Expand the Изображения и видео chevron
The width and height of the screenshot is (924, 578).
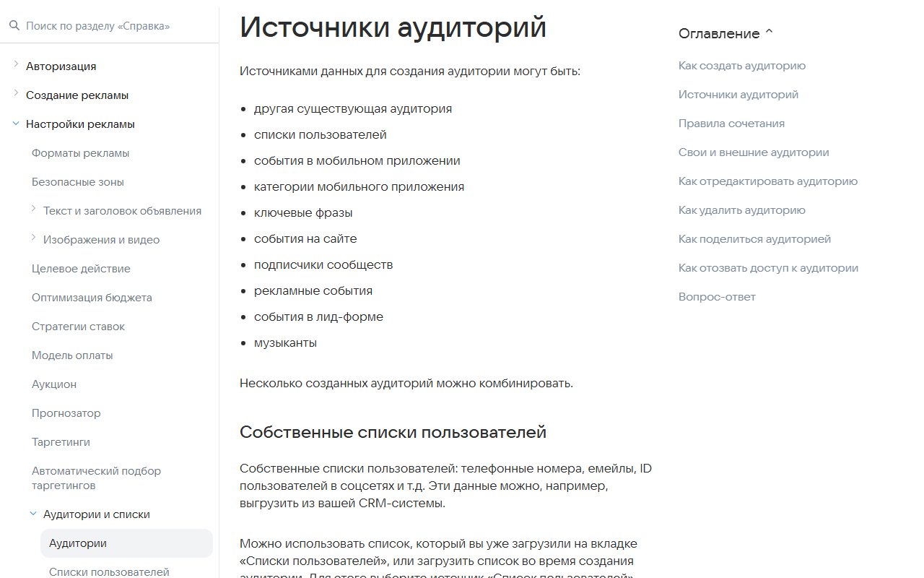(33, 238)
